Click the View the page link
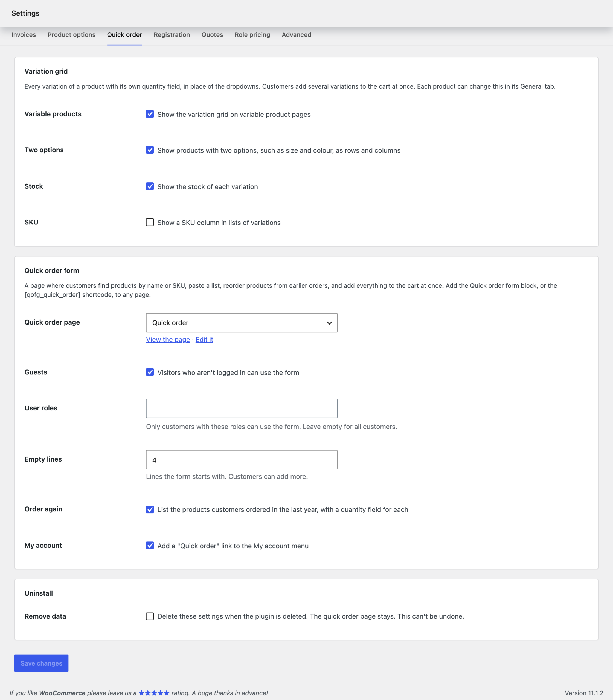Screen dimensions: 613x700 tap(168, 339)
